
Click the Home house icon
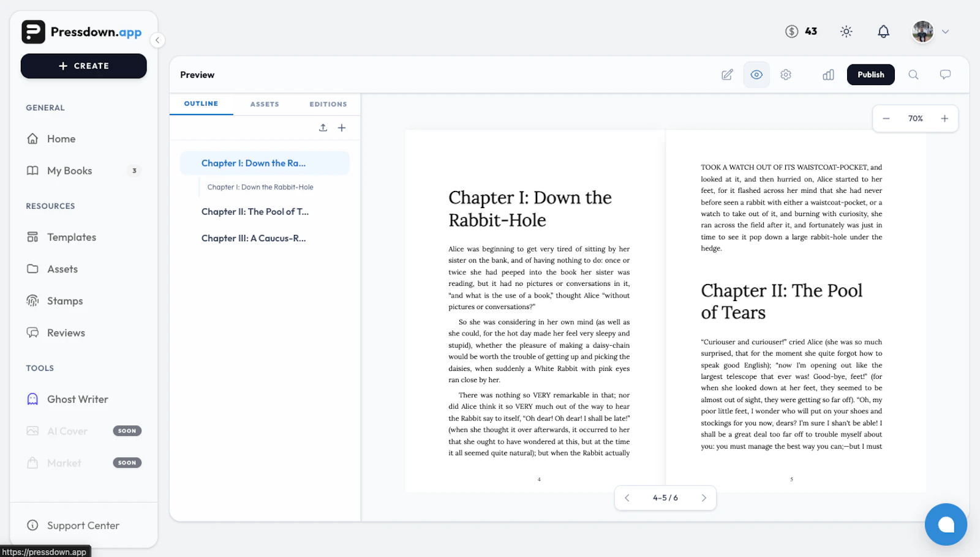click(x=32, y=139)
